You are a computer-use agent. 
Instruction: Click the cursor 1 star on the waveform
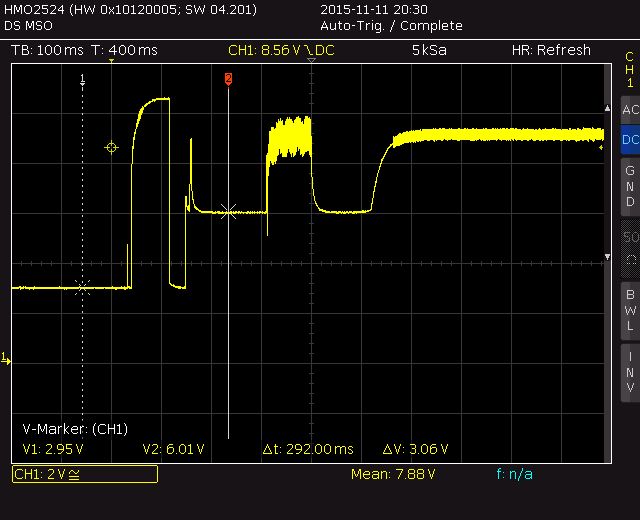[x=82, y=287]
